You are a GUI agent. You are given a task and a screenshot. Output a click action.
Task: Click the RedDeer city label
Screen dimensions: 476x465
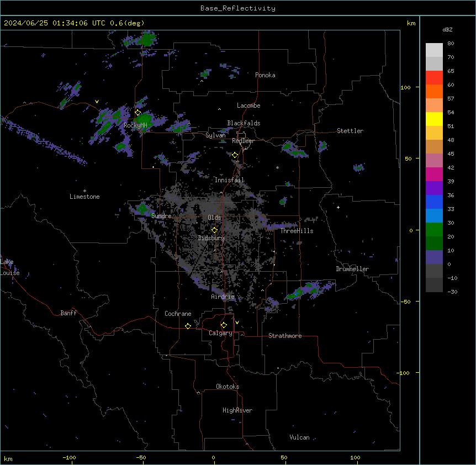[x=243, y=141]
